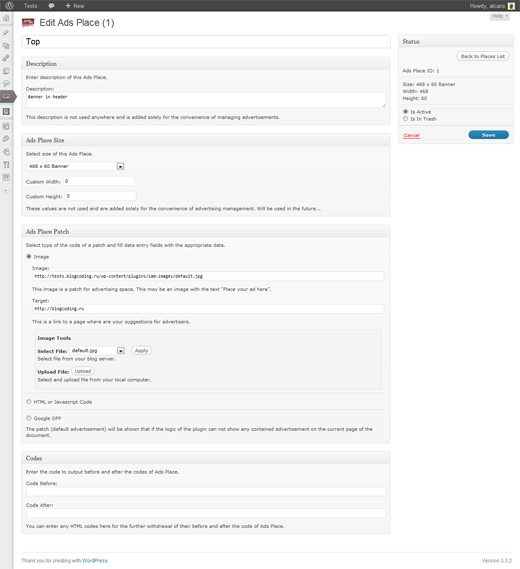
Task: Expand the Help tab
Action: [x=500, y=16]
